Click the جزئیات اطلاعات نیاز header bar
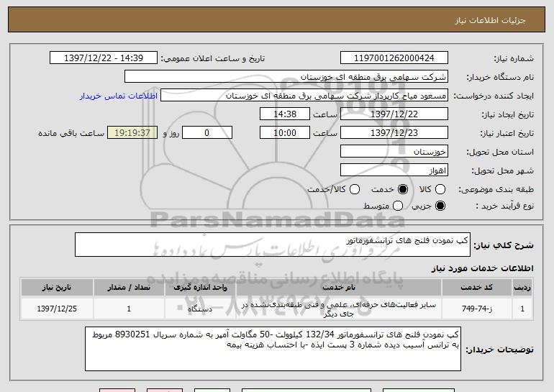 (277, 20)
